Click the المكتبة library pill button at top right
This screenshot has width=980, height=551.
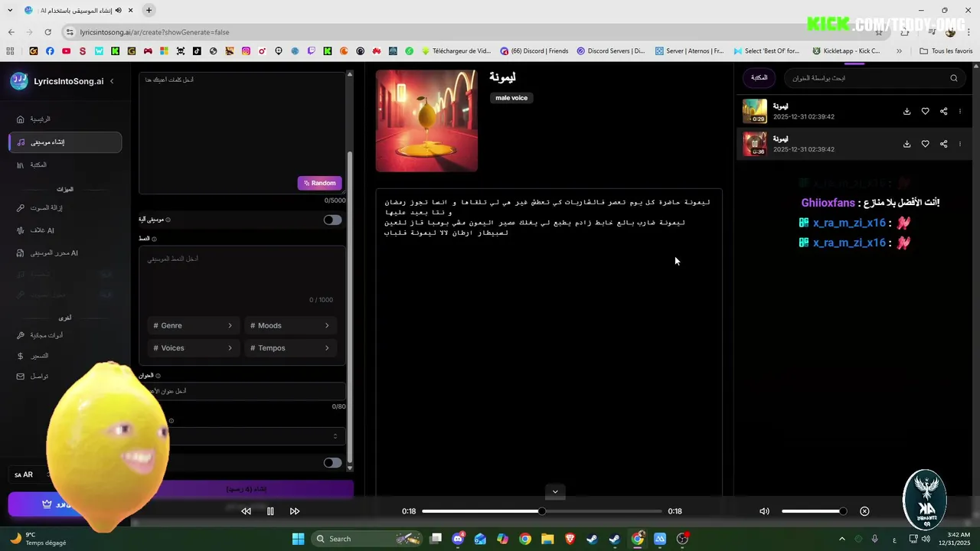tap(759, 77)
